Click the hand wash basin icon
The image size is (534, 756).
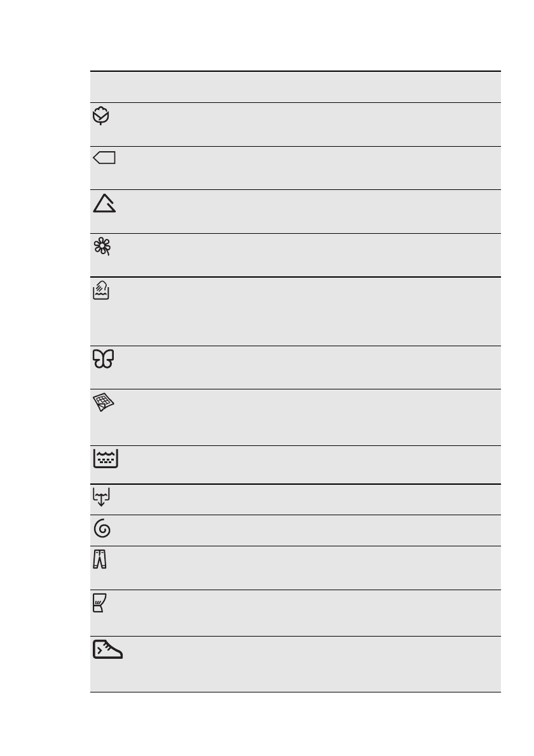[101, 292]
